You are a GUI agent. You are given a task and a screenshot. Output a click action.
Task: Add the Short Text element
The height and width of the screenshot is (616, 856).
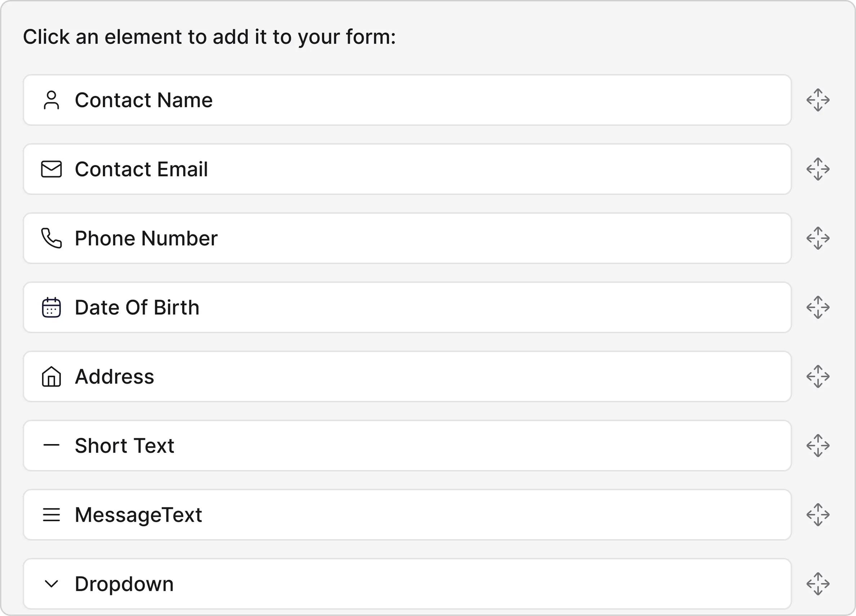coord(407,445)
